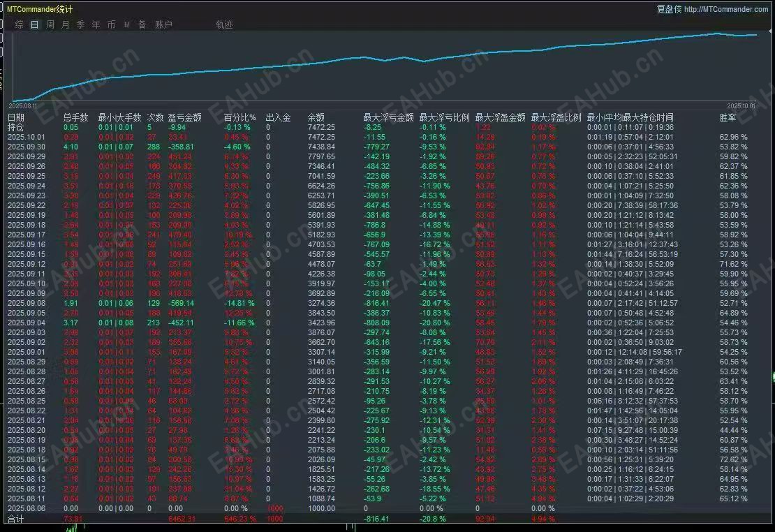Click floating loss ratio -16.72 %
Viewport: 775px width, 532px height.
[435, 245]
